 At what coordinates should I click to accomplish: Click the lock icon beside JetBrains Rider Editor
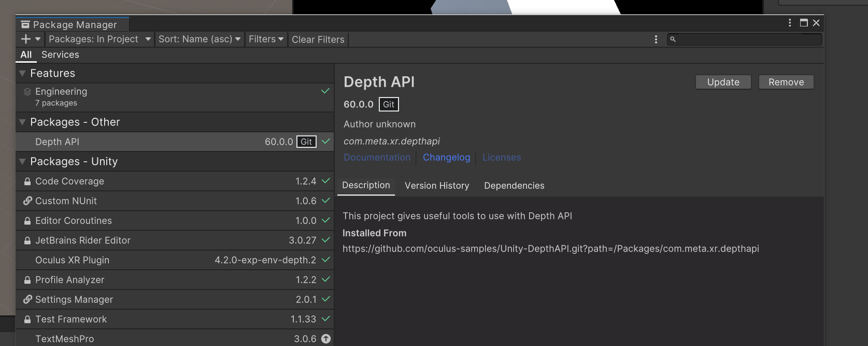point(27,241)
